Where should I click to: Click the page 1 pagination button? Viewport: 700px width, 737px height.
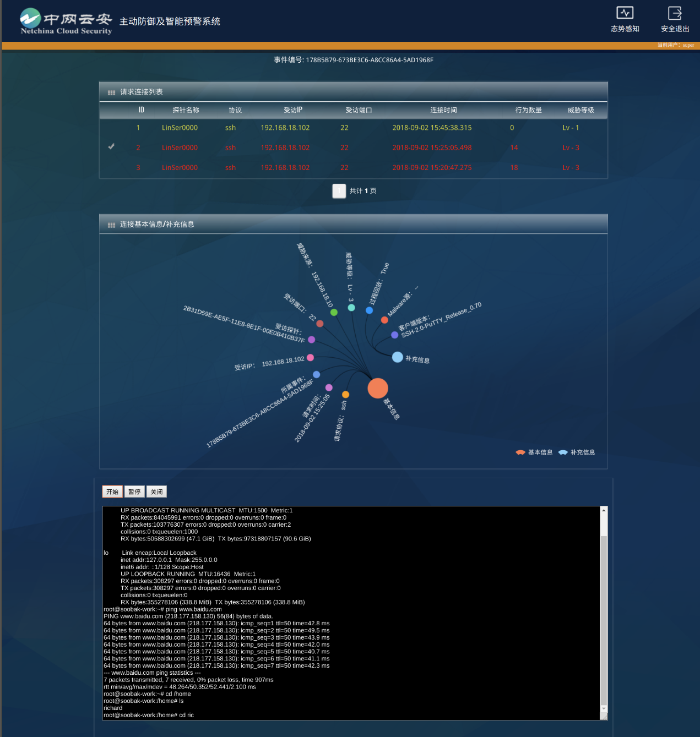point(339,191)
